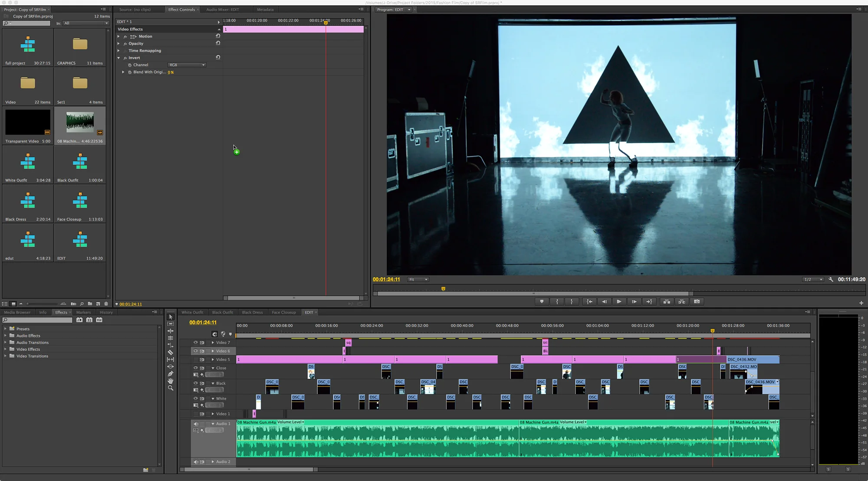
Task: Switch to the Audio Mixer: EDIT tab
Action: click(x=222, y=10)
